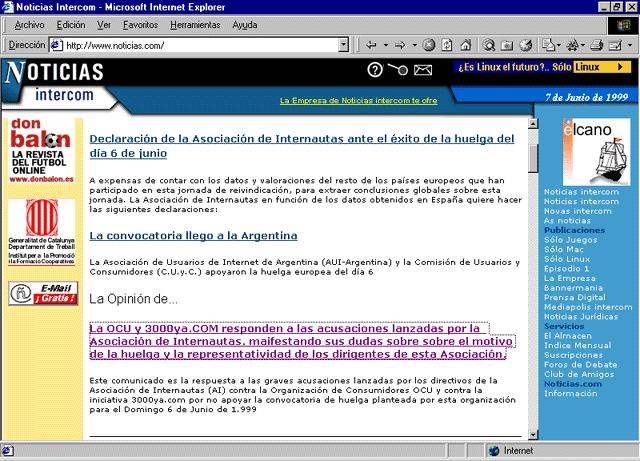Open Noticias Jurídicas sidebar link
The height and width of the screenshot is (461, 640).
[581, 316]
